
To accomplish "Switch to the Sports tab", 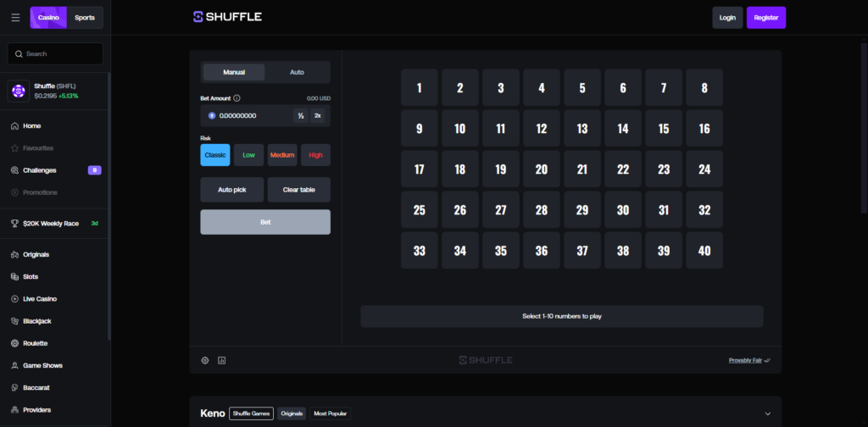I will (x=85, y=18).
